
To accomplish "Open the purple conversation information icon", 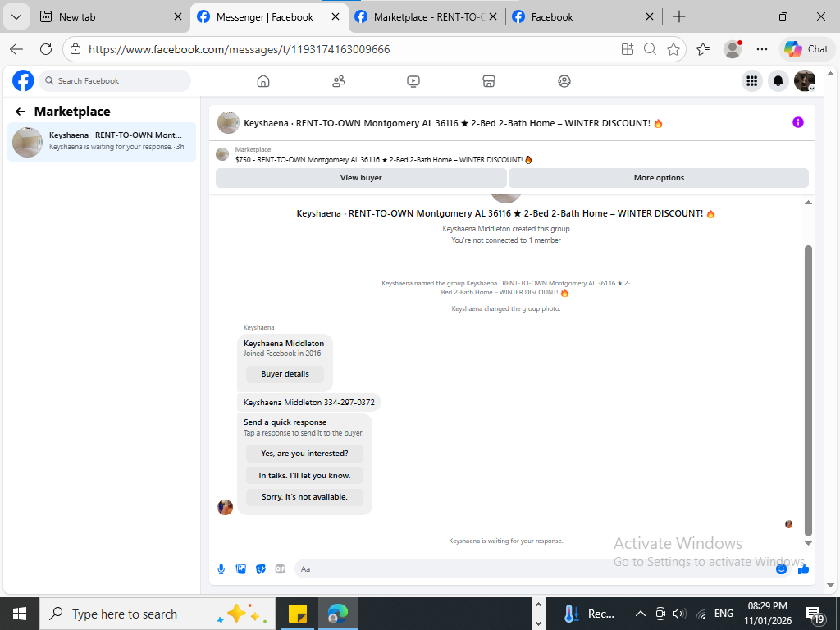I will tap(797, 122).
